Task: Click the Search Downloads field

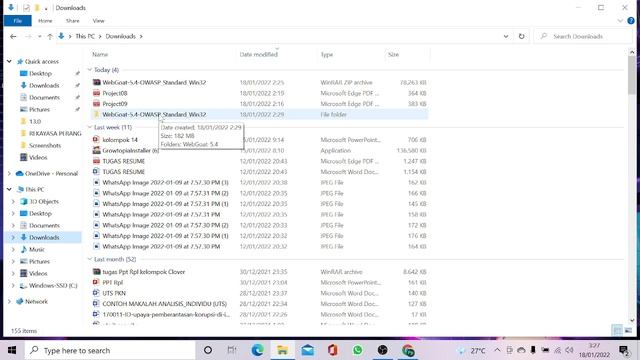Action: coord(584,36)
